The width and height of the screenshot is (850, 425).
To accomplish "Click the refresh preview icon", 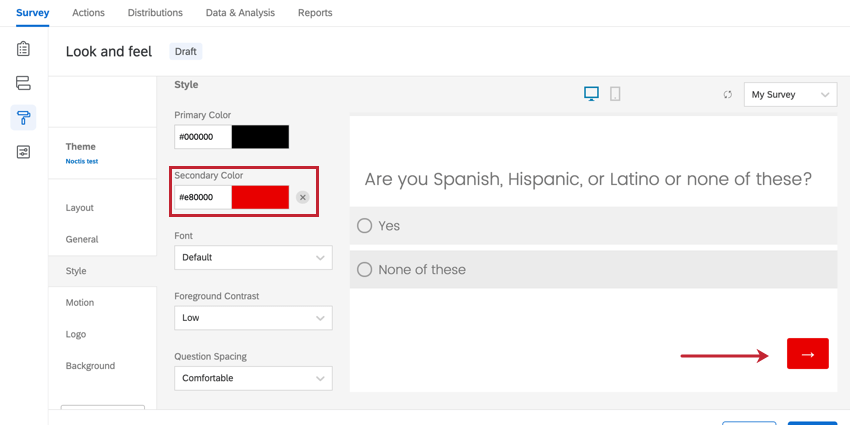I will [728, 95].
